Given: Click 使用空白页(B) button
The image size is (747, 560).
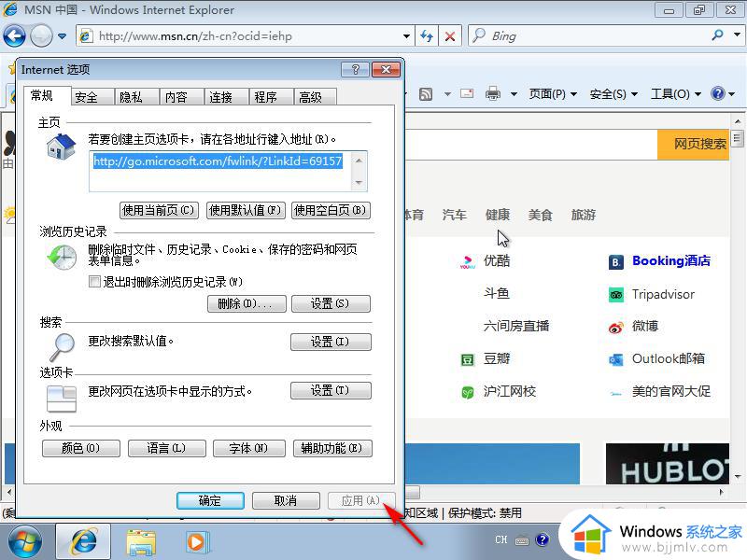Looking at the screenshot, I should [x=331, y=210].
